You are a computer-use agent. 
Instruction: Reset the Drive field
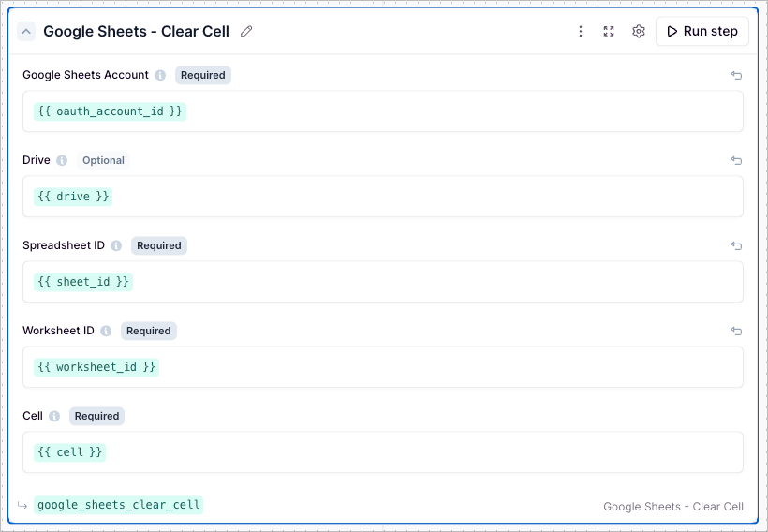tap(736, 161)
